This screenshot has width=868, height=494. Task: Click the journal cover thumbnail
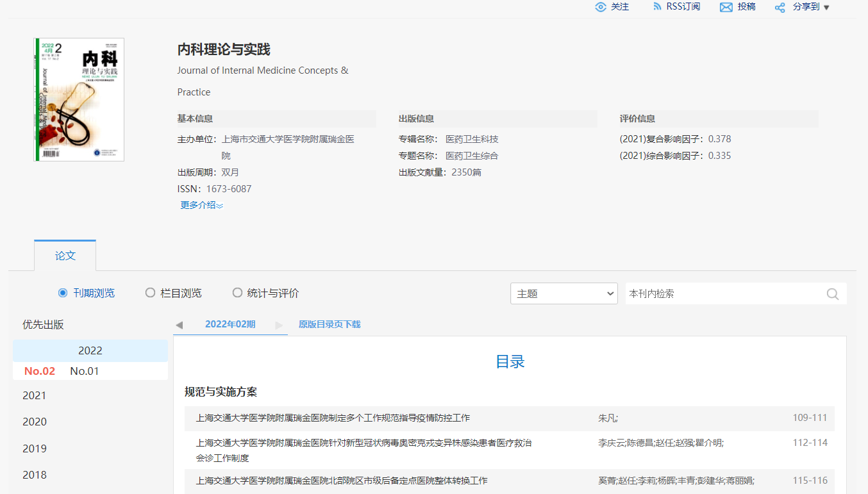click(78, 99)
